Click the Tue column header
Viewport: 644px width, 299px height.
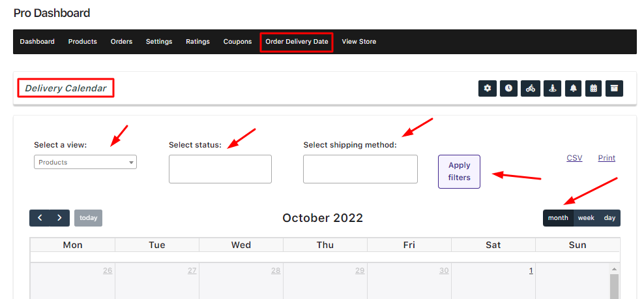point(157,245)
